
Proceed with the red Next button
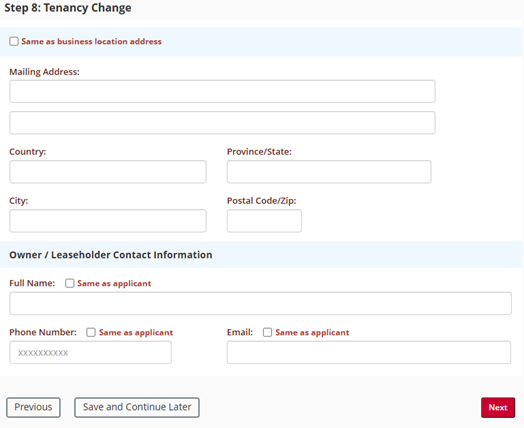498,407
